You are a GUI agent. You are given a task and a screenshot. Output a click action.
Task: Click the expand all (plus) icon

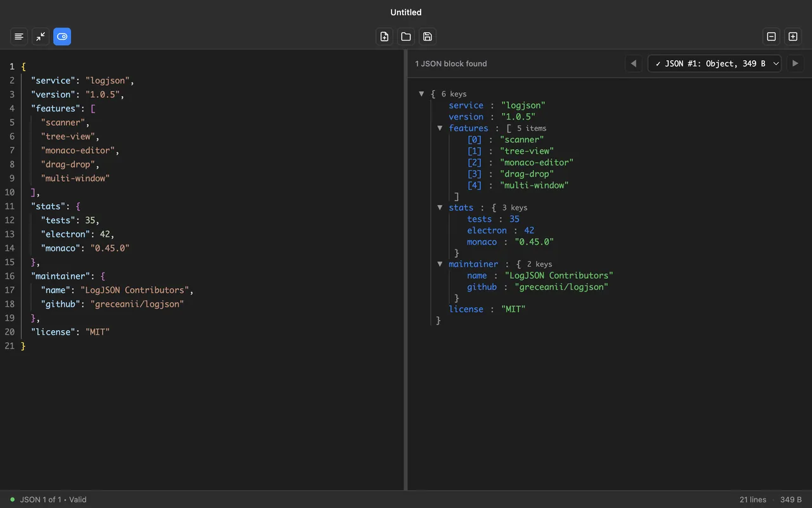793,37
